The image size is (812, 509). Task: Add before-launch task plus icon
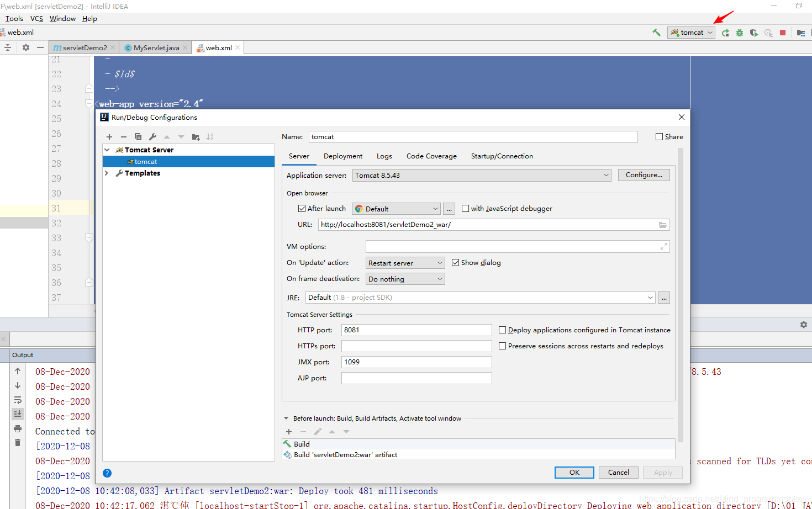pos(289,432)
